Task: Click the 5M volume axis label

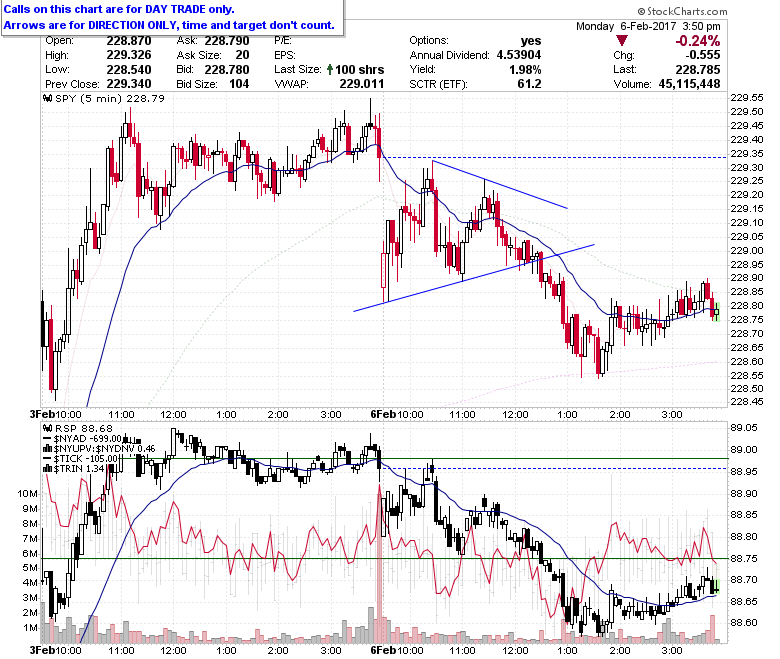Action: click(x=30, y=567)
